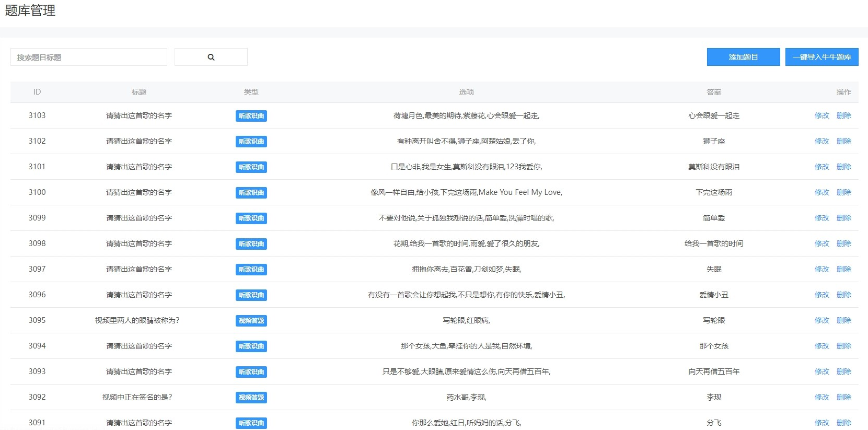Click 删除 for question ID 3103
The image size is (868, 430).
(x=843, y=115)
